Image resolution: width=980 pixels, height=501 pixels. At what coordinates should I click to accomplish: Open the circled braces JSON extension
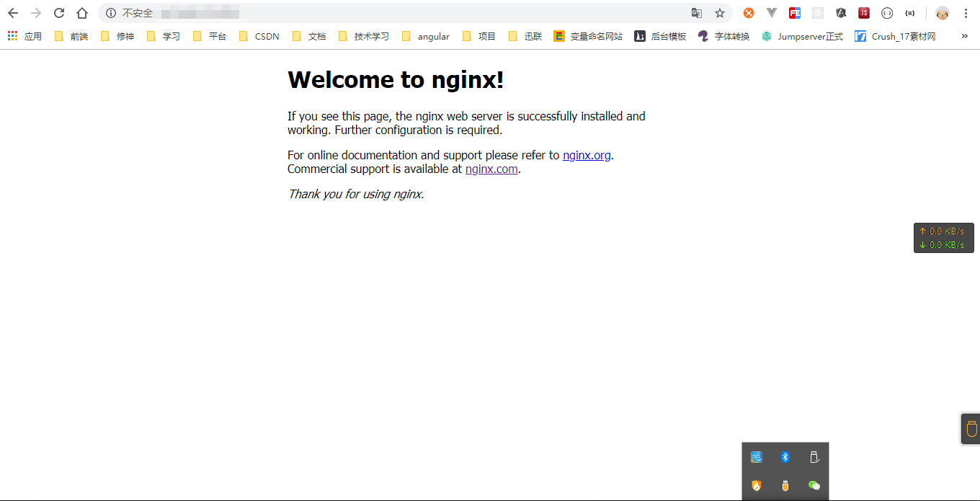(x=887, y=13)
